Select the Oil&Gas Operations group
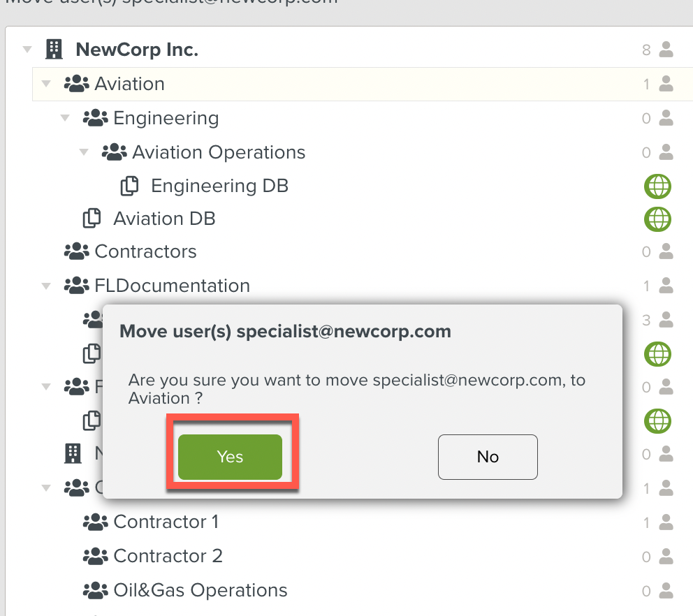The width and height of the screenshot is (693, 616). [200, 590]
